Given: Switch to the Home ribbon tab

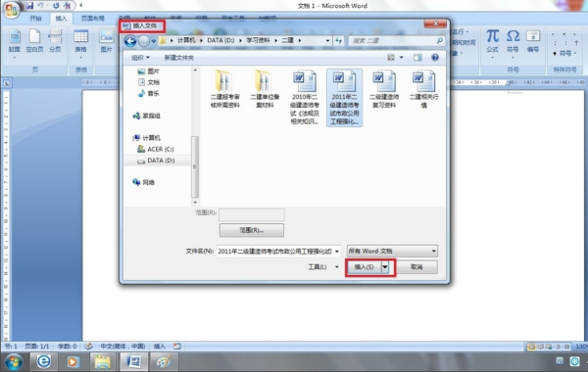Looking at the screenshot, I should 35,18.
